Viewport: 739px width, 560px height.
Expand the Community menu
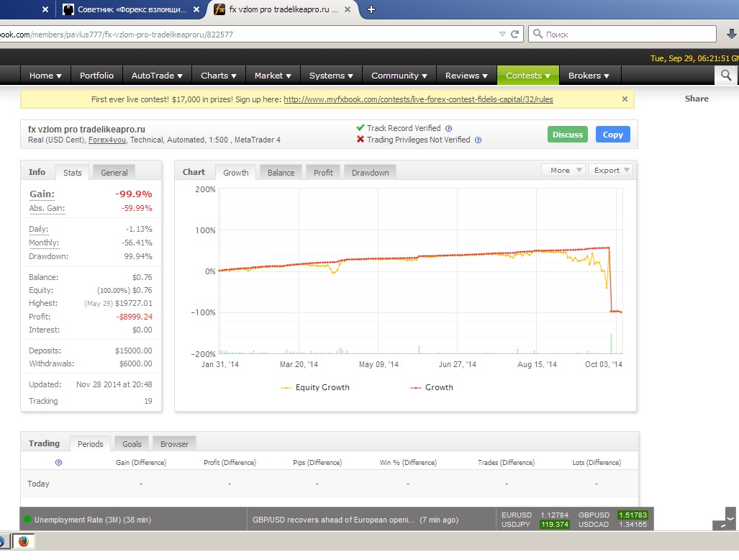pyautogui.click(x=399, y=76)
